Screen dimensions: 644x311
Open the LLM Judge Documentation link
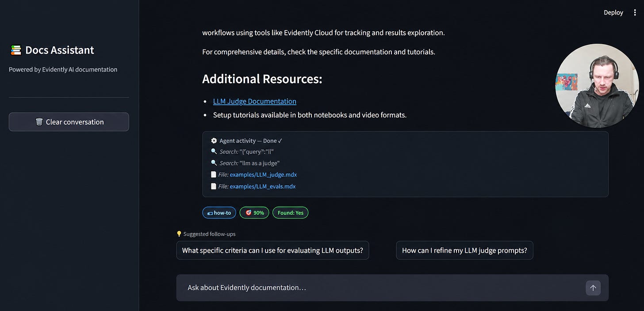click(x=254, y=101)
